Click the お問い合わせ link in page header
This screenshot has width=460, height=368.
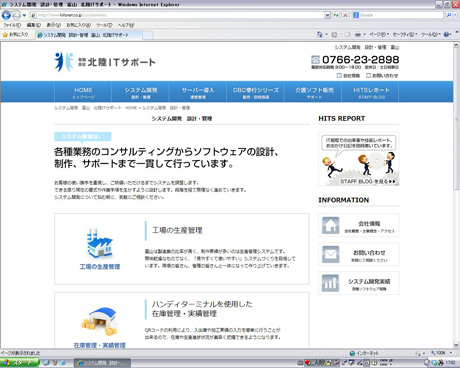[382, 76]
